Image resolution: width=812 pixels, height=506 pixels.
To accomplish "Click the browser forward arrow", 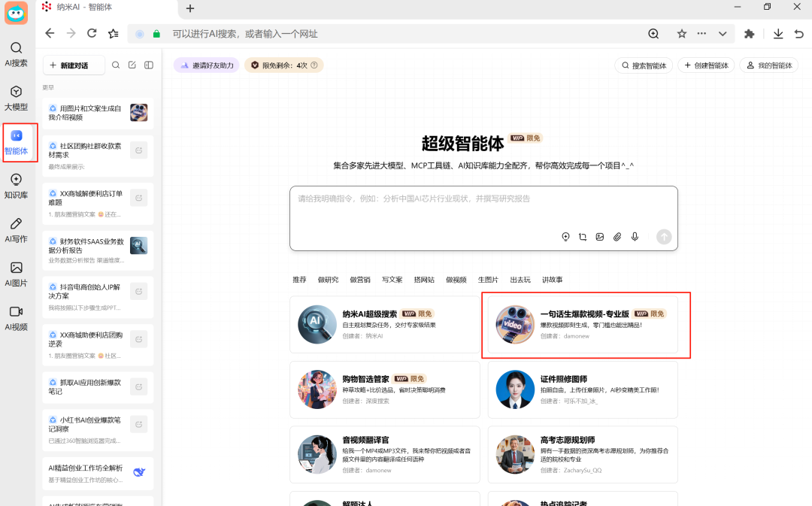I will point(71,34).
